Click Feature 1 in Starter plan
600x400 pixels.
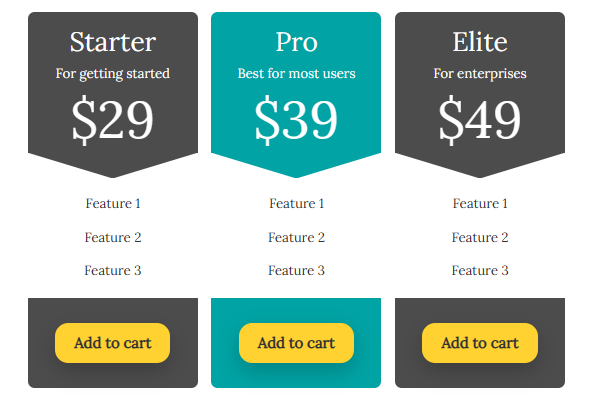point(113,204)
